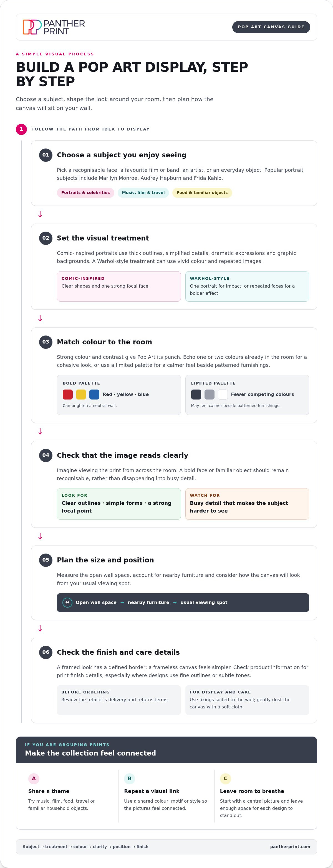Pick the Food & familiar objects tag
Image resolution: width=333 pixels, height=868 pixels.
(x=202, y=193)
